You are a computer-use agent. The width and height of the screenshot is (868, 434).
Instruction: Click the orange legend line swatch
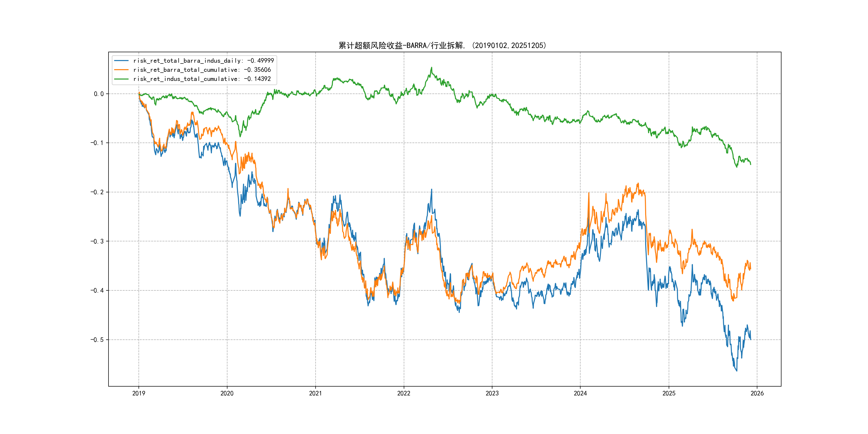pyautogui.click(x=121, y=70)
